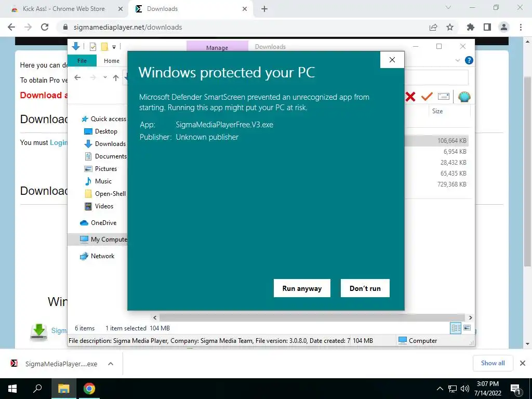The width and height of the screenshot is (532, 399).
Task: Click the address bar URL
Action: click(x=128, y=27)
